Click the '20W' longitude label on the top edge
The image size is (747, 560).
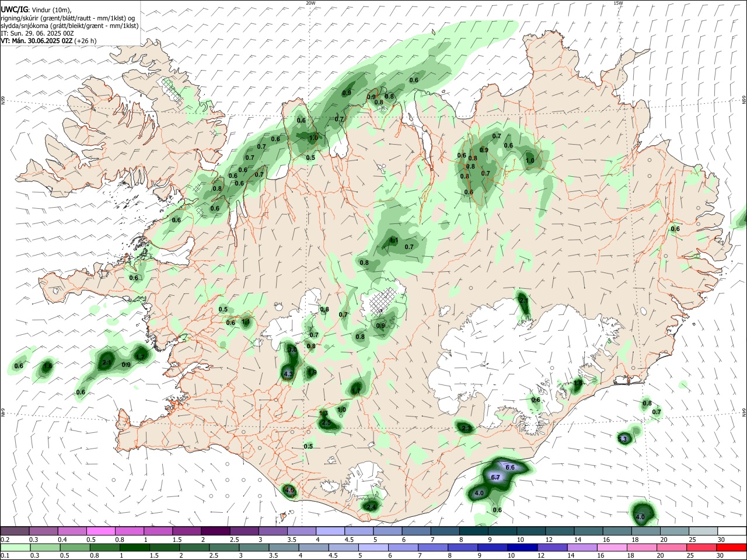[310, 3]
